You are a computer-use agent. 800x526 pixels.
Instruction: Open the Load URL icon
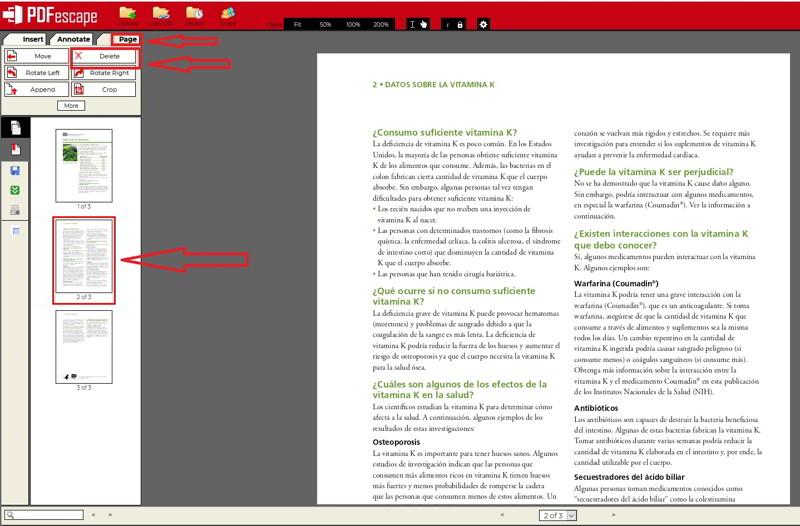pyautogui.click(x=161, y=14)
